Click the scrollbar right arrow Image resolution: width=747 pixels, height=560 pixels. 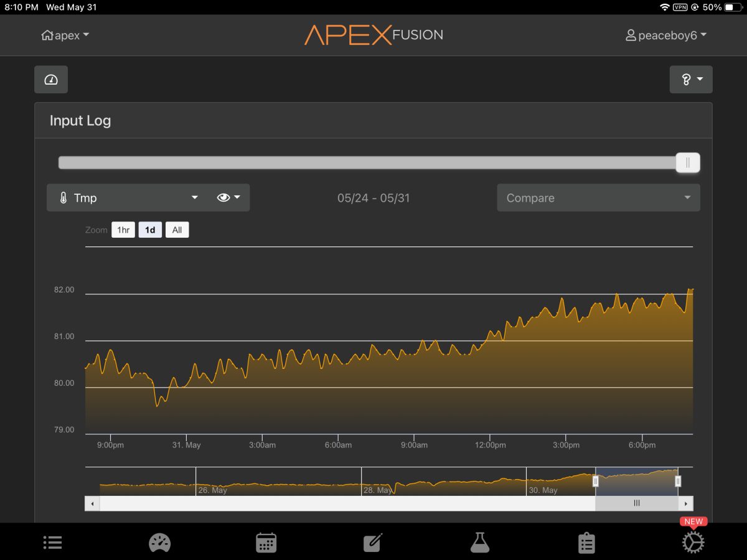point(686,503)
